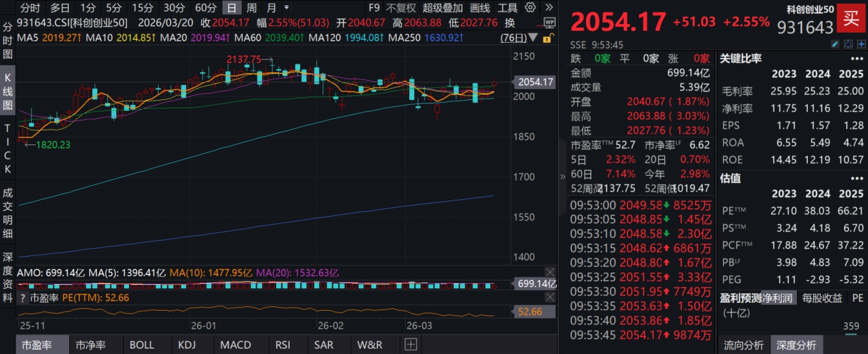Open the chart settings gear icon
Image resolution: width=868 pixels, height=354 pixels.
click(x=530, y=8)
